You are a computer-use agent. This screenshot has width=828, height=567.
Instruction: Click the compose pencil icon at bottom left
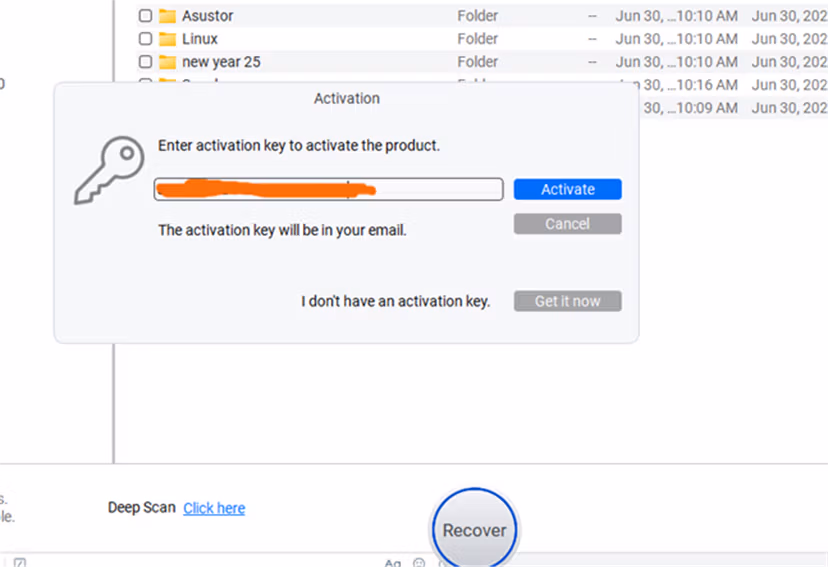tap(20, 563)
